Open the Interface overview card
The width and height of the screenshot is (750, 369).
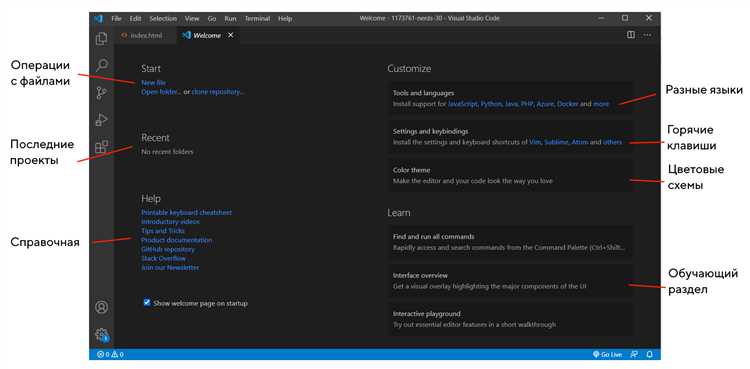coord(510,281)
